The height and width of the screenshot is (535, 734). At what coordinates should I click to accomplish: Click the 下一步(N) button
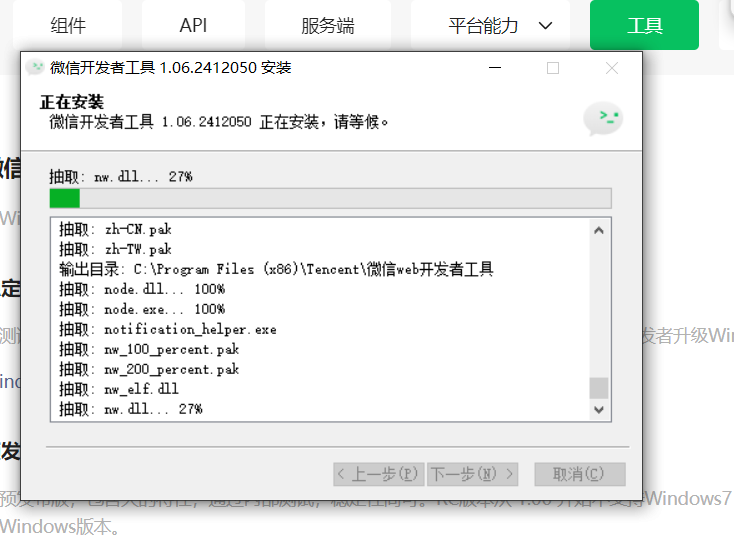pos(472,474)
